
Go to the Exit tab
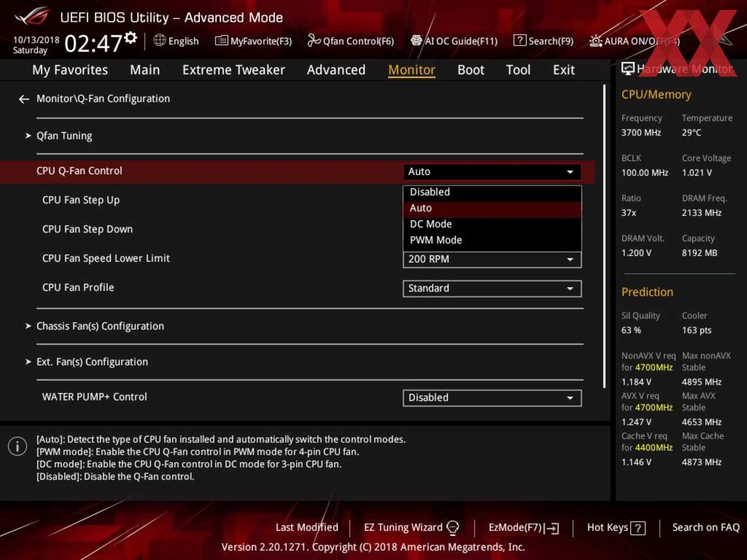pos(564,70)
